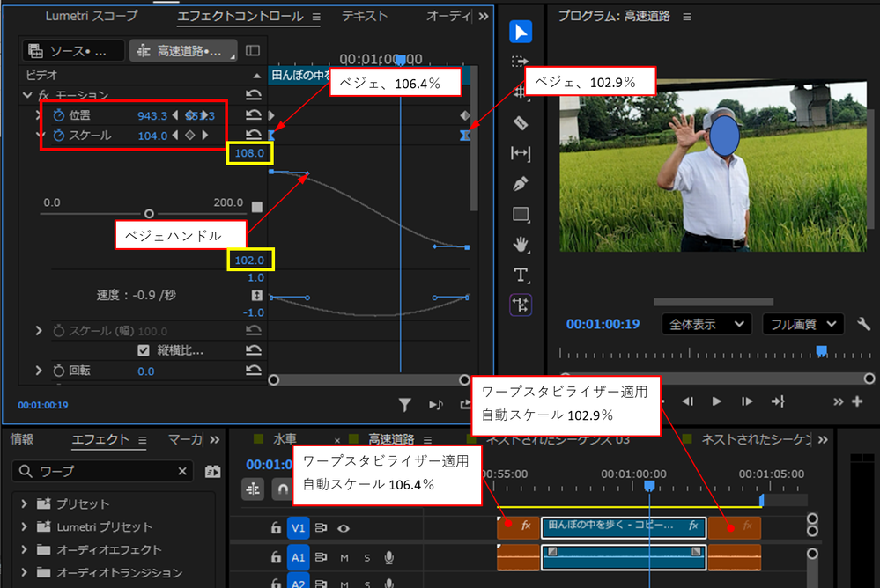This screenshot has width=880, height=588.
Task: Click the Remix tool icon
Action: click(521, 305)
